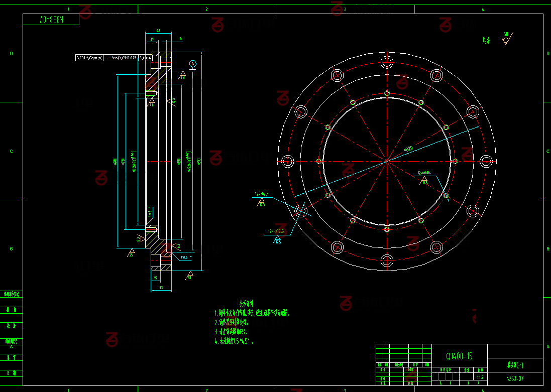Click the 1:1.5 scale cell in title block

(480, 377)
